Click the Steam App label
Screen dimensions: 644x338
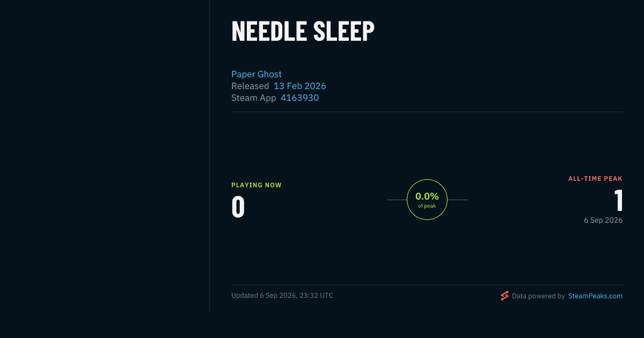pyautogui.click(x=254, y=98)
